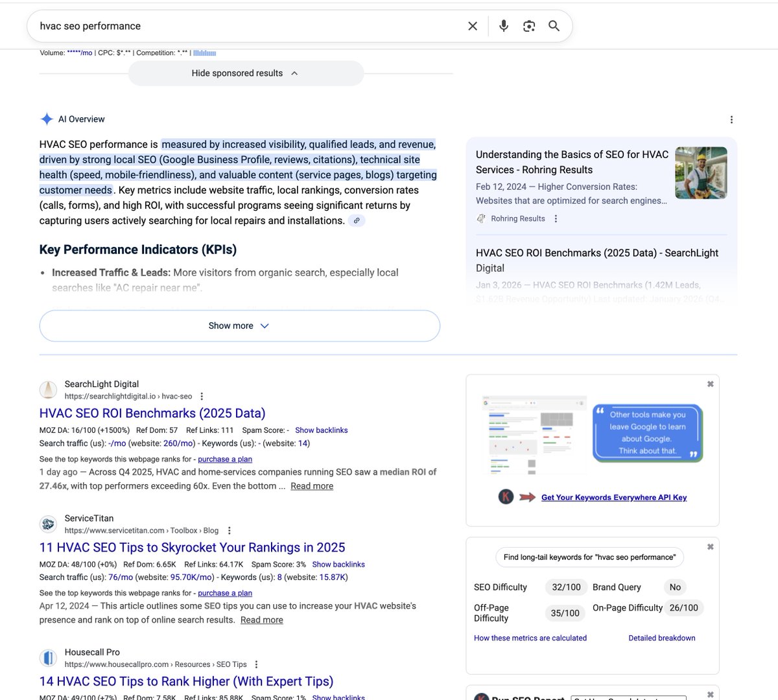Open HVAC SEO ROI Benchmarks (2025 Data) result

point(152,413)
